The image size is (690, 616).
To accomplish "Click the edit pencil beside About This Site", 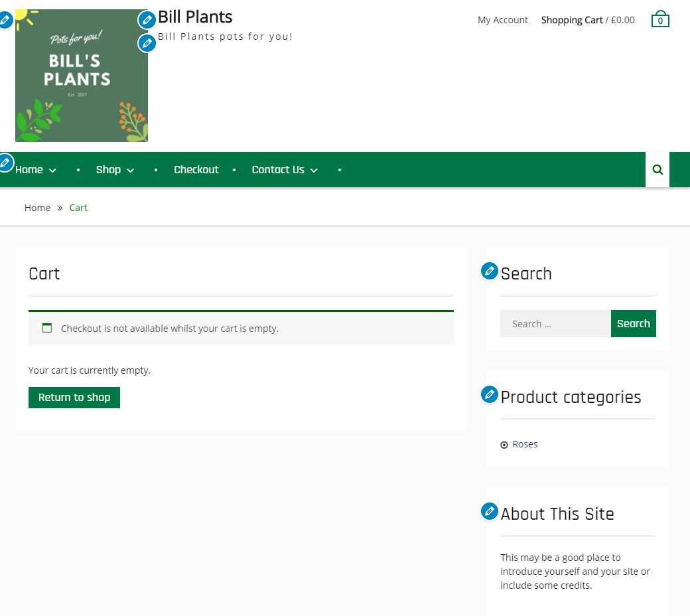I will click(x=490, y=511).
